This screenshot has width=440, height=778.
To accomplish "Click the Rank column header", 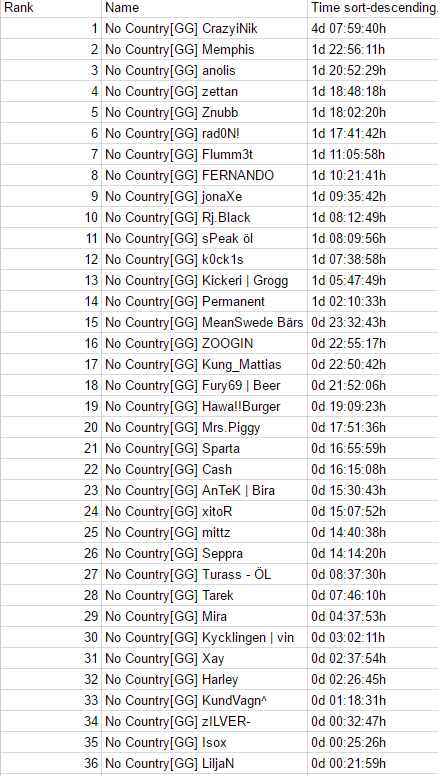I will click(x=51, y=8).
